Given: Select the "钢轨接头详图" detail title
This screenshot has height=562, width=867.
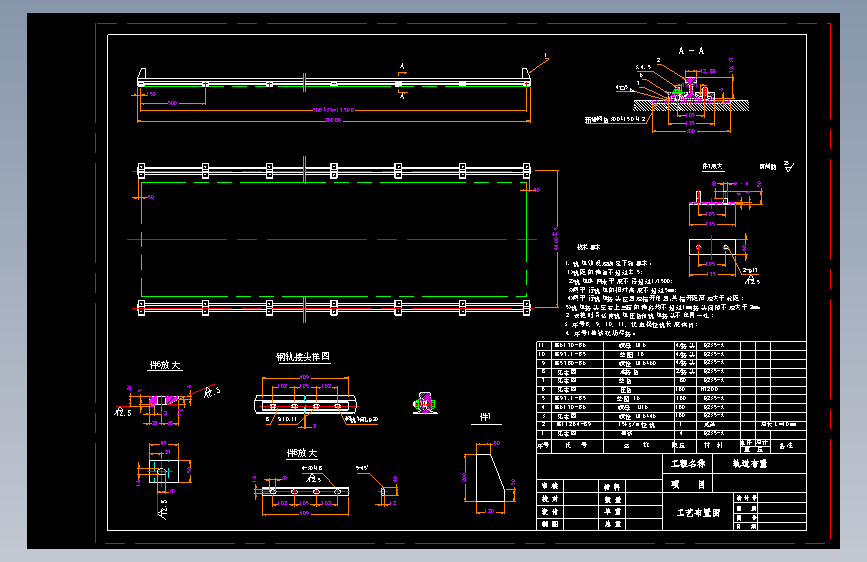Looking at the screenshot, I should click(x=303, y=357).
